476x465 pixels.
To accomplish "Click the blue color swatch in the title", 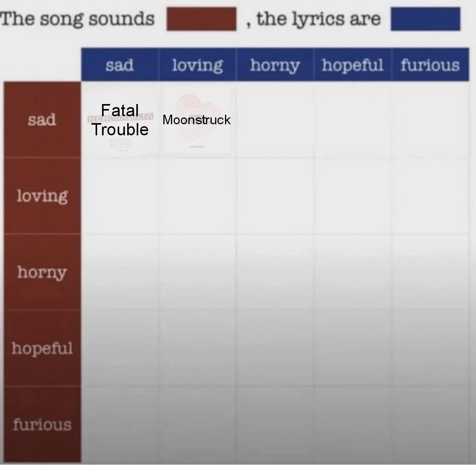I will click(x=425, y=19).
